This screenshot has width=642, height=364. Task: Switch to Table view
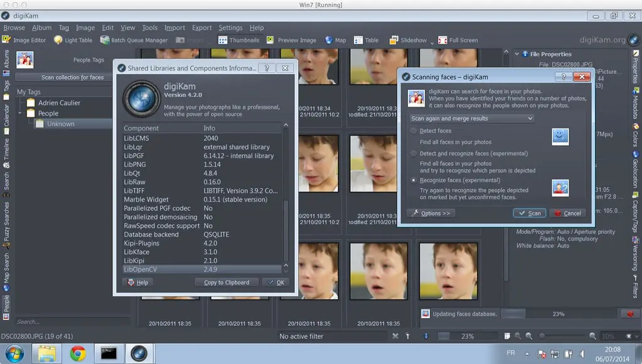pyautogui.click(x=367, y=40)
